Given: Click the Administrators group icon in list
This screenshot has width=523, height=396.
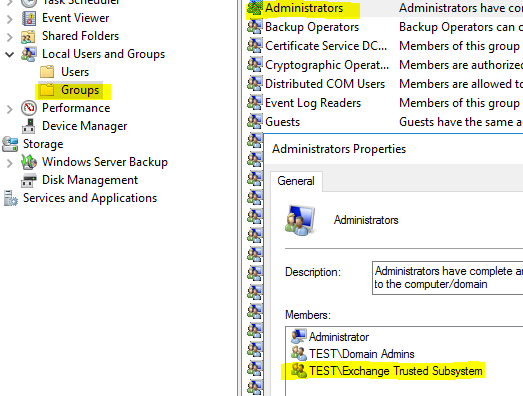Looking at the screenshot, I should coord(255,8).
